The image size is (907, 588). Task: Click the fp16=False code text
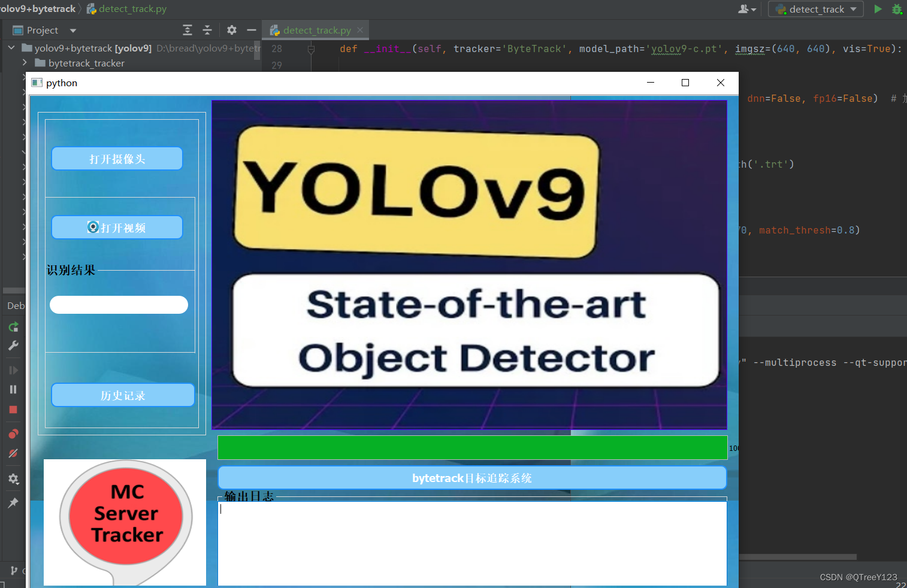coord(842,99)
